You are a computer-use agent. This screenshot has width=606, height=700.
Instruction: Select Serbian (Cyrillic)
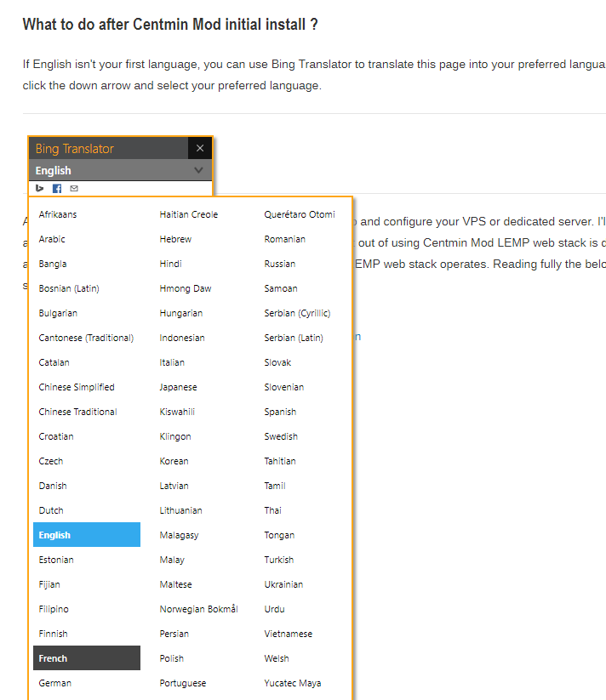[297, 313]
